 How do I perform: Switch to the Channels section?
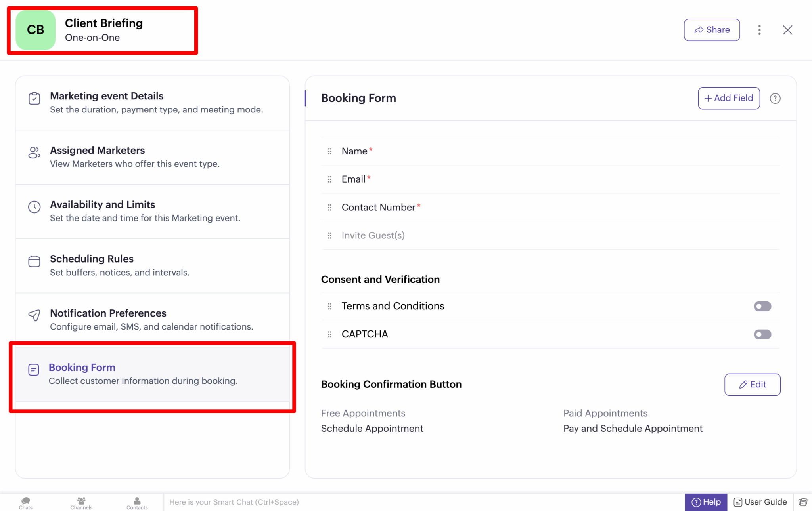[x=81, y=502]
